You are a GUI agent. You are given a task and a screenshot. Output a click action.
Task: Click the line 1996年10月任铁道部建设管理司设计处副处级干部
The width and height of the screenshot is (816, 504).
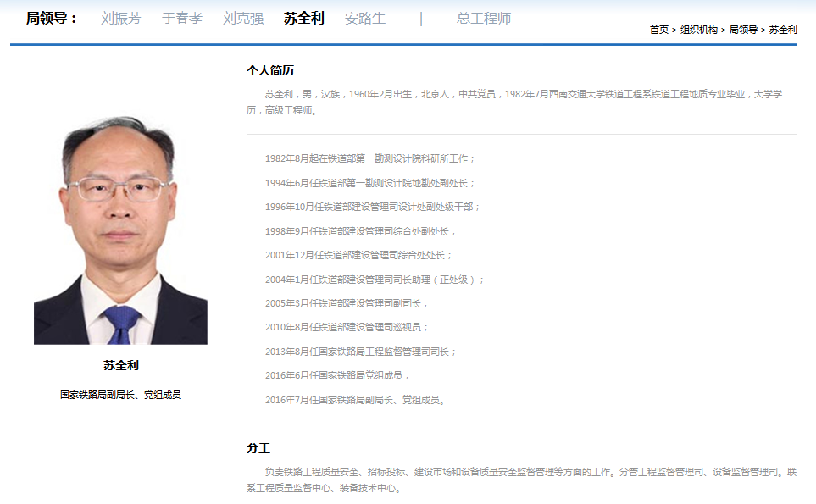pos(372,207)
